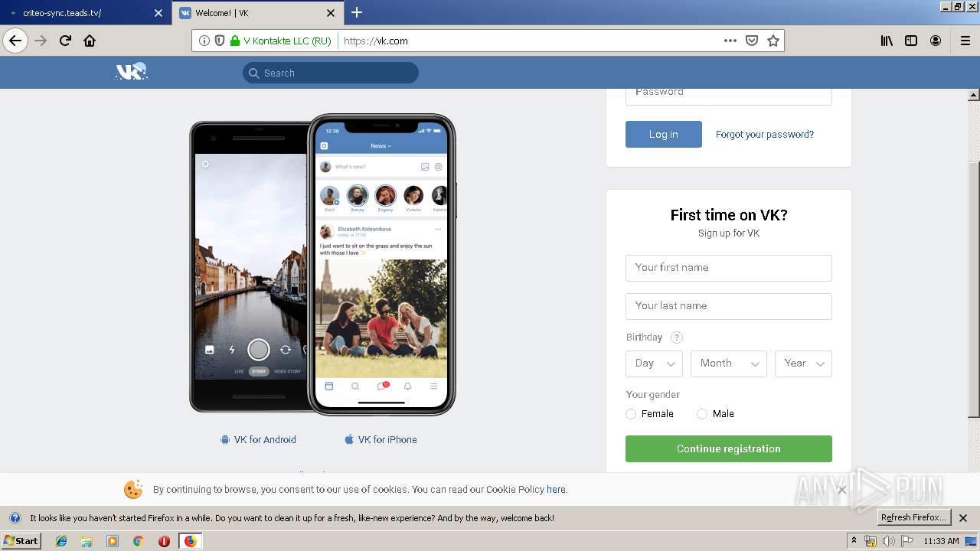Open page actions three-dot menu

coord(730,41)
